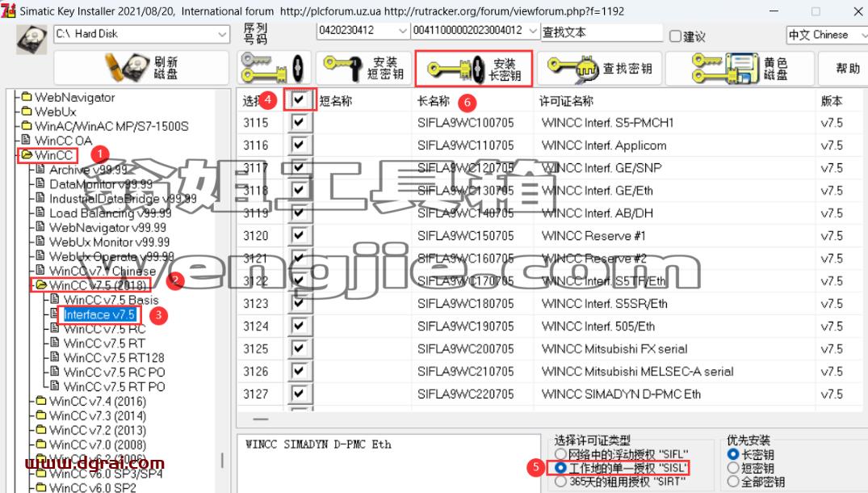This screenshot has width=868, height=493.
Task: Select the WinCC OA tree item
Action: click(x=63, y=141)
